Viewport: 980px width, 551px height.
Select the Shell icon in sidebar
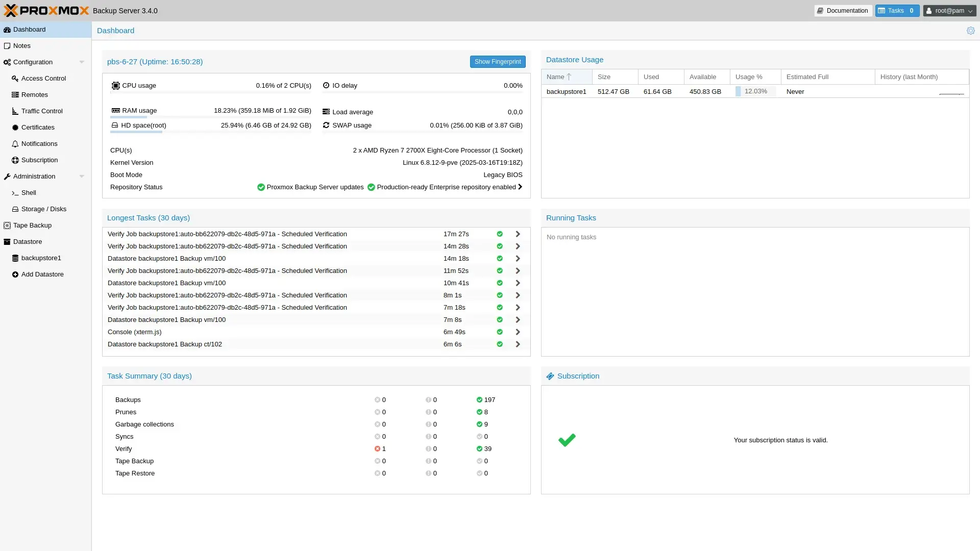point(15,193)
